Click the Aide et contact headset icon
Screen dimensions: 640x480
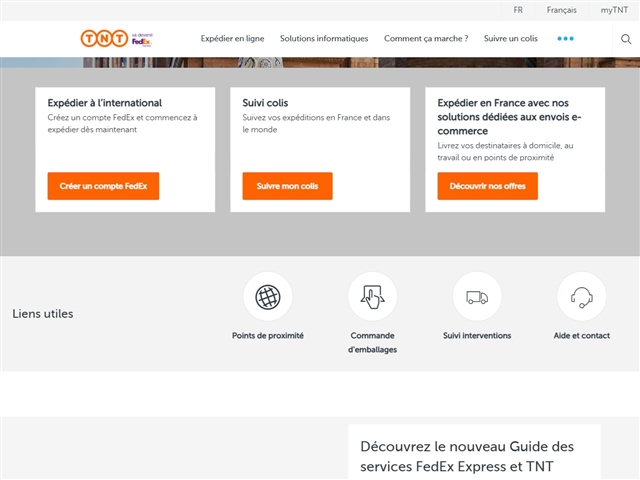581,297
